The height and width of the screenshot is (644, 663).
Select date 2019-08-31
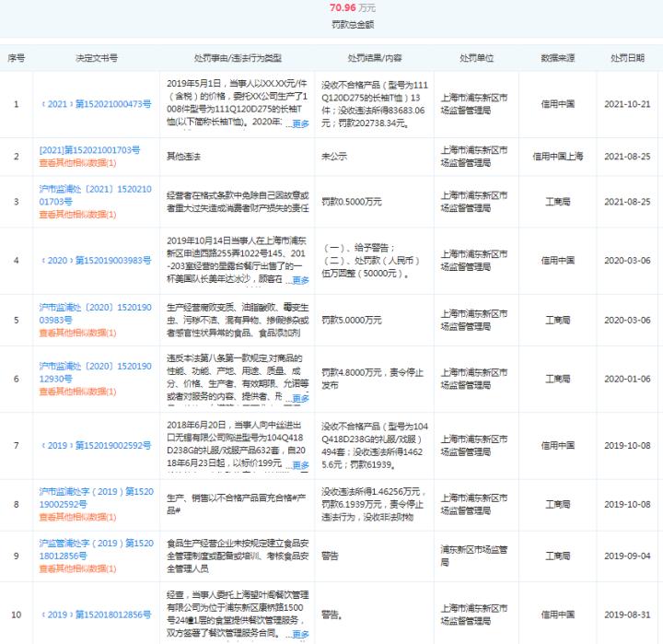[627, 615]
